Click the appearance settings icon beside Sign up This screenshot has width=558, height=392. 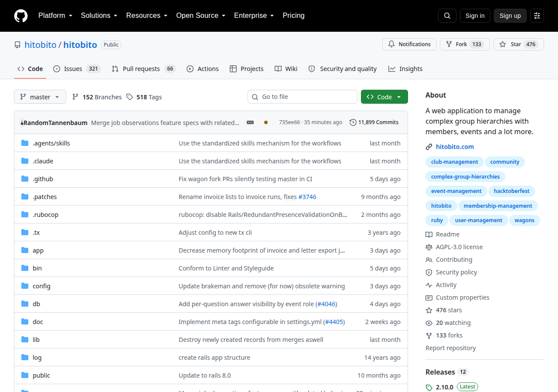[537, 16]
